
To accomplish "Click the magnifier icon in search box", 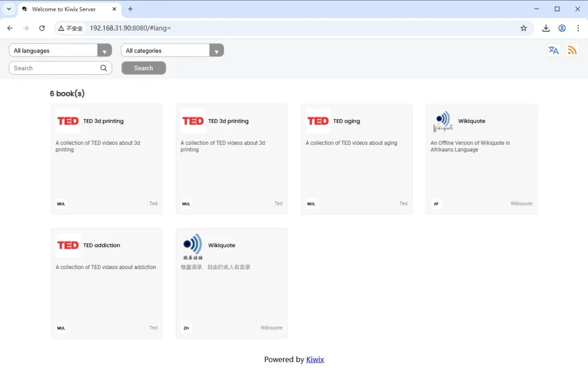I will 104,68.
